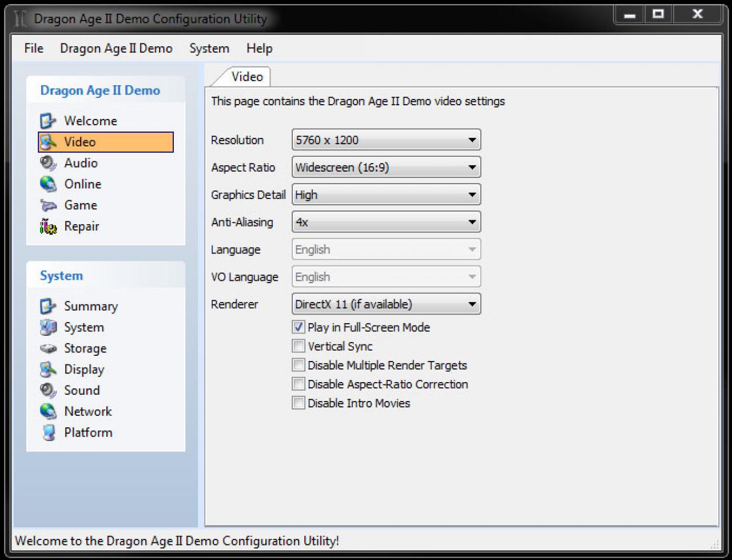
Task: Open the System menu
Action: coord(209,49)
